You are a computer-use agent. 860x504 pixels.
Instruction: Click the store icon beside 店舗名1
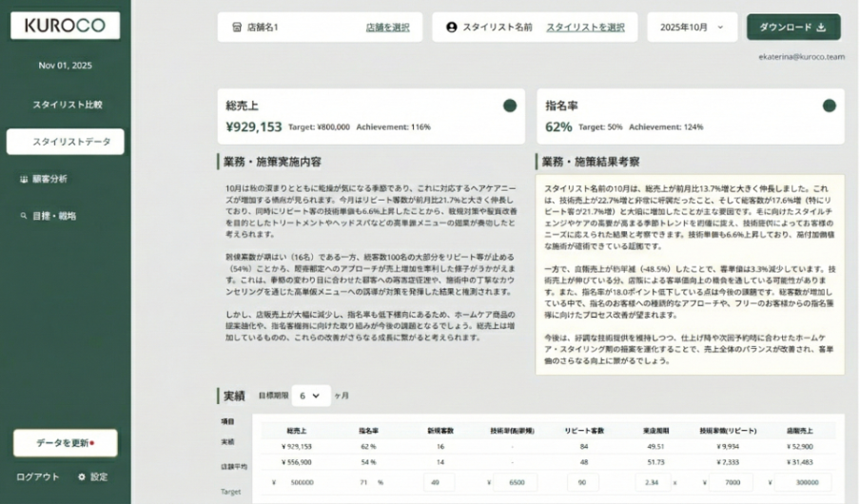(236, 28)
